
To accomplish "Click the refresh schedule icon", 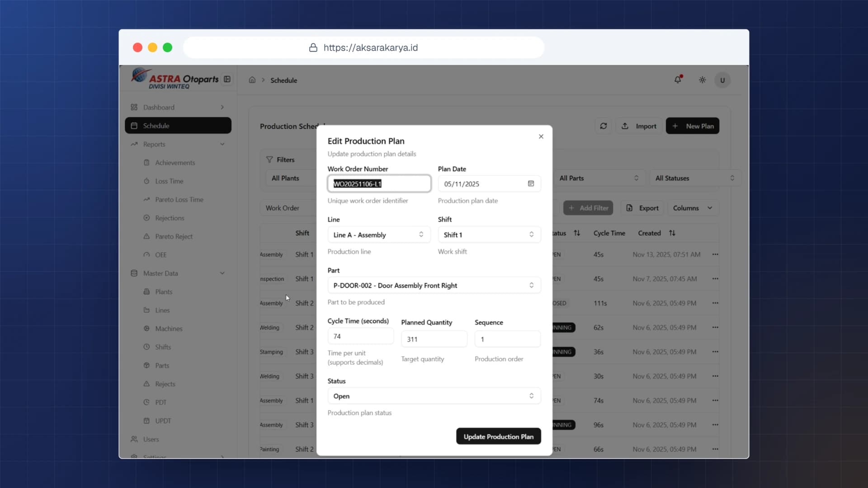I will tap(603, 126).
